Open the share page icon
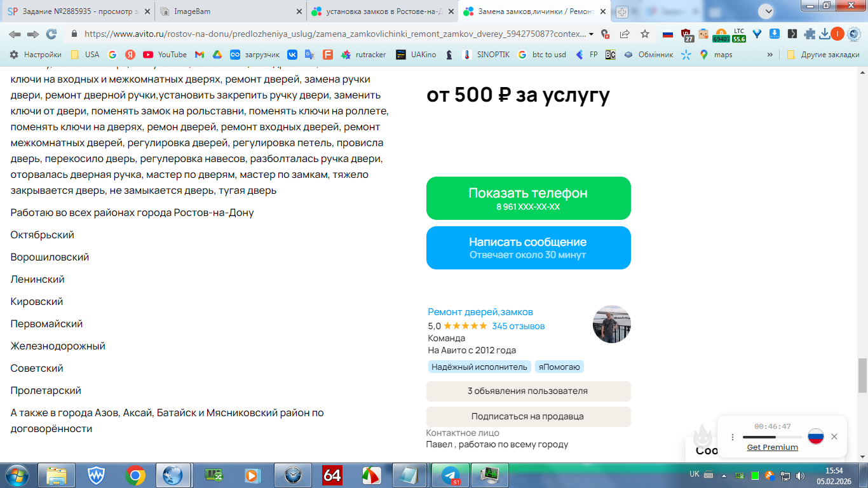The width and height of the screenshot is (868, 488). [x=625, y=34]
